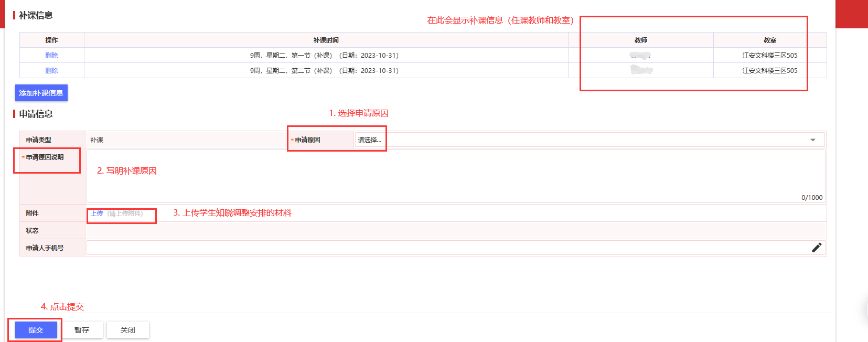Click the 操作 column header
This screenshot has height=342, width=868.
51,40
